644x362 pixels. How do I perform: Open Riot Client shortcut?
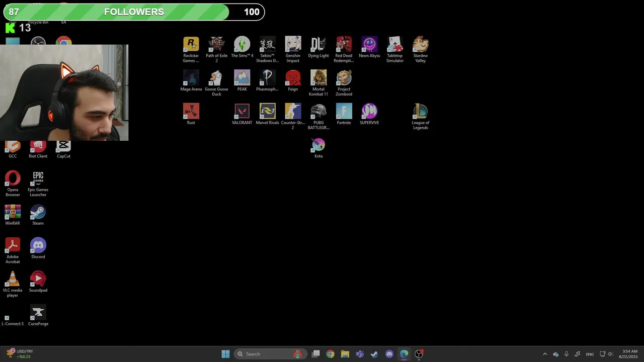[x=38, y=149]
